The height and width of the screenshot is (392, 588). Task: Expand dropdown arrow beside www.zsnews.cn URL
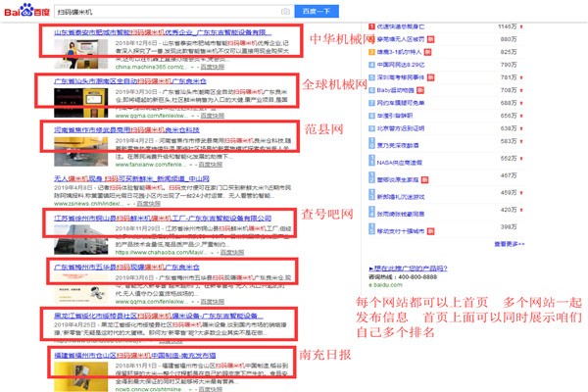pyautogui.click(x=128, y=204)
